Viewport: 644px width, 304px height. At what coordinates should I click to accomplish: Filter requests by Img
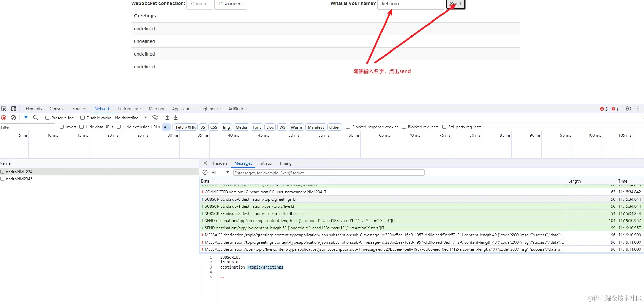[x=226, y=127]
